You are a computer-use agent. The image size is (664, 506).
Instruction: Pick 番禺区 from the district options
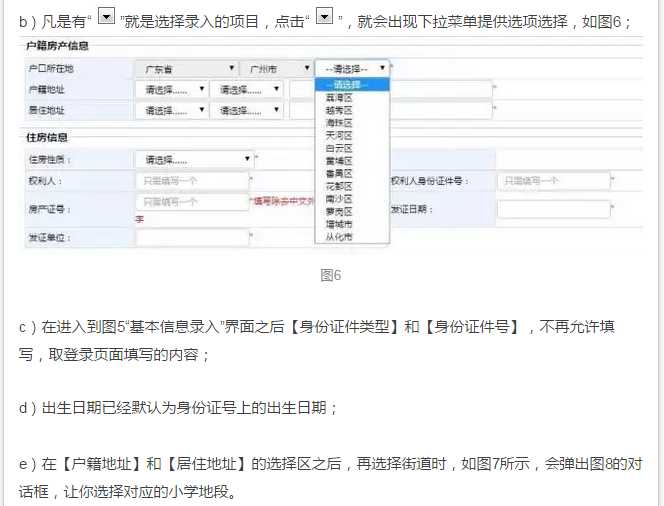[x=340, y=173]
